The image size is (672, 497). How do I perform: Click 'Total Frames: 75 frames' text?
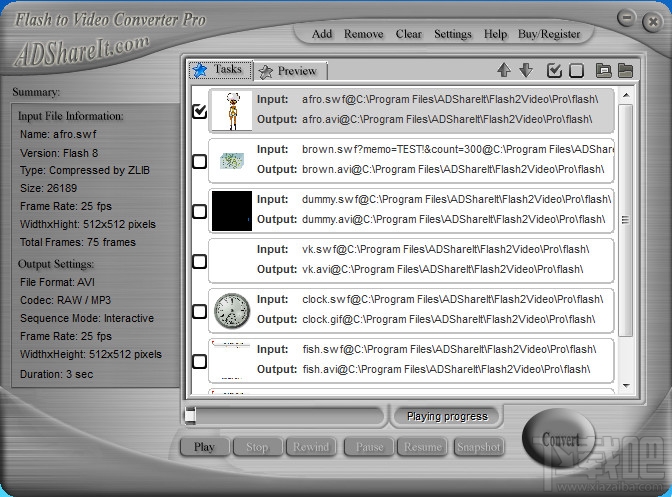click(78, 243)
